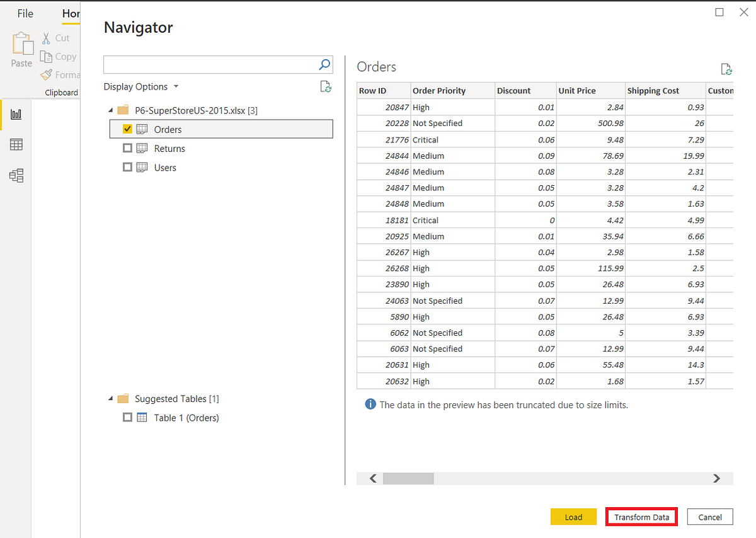This screenshot has width=756, height=538.
Task: Check the Returns table checkbox
Action: 127,148
